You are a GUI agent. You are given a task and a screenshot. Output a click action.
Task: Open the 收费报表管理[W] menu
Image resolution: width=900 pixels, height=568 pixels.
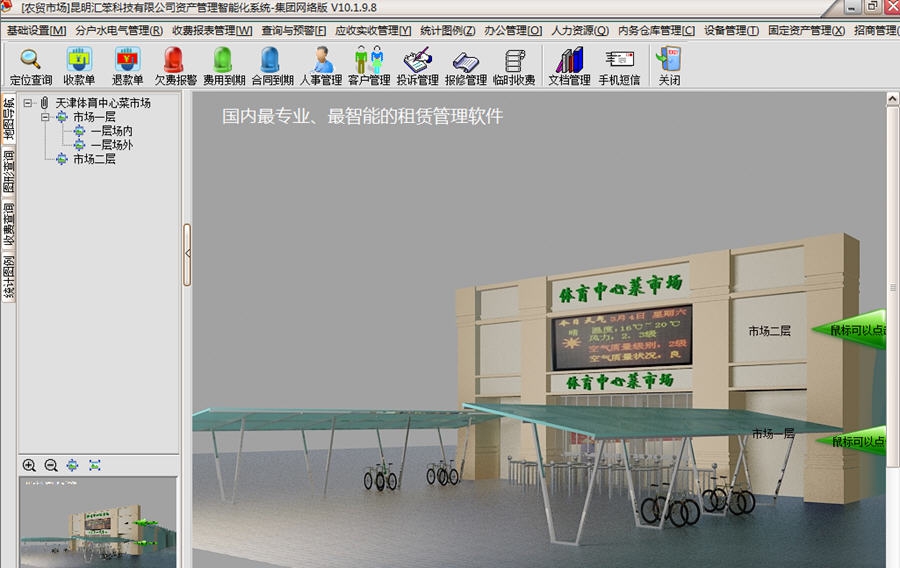tap(212, 30)
